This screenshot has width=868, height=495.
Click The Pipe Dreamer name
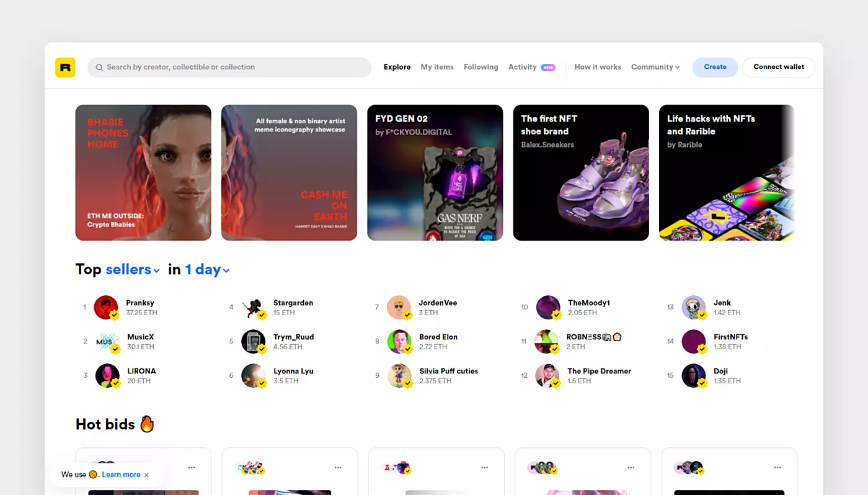point(600,371)
